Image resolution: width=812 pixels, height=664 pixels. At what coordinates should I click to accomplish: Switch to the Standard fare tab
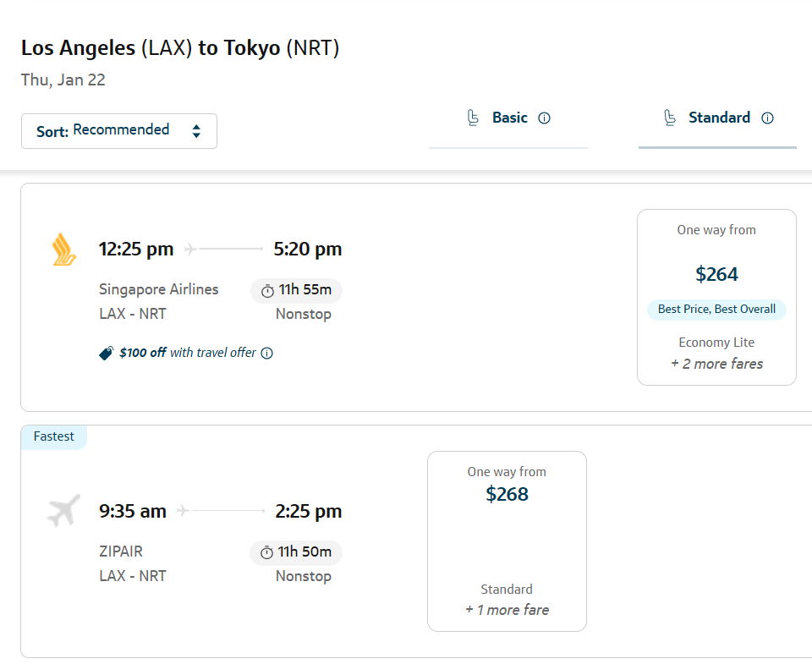coord(718,118)
